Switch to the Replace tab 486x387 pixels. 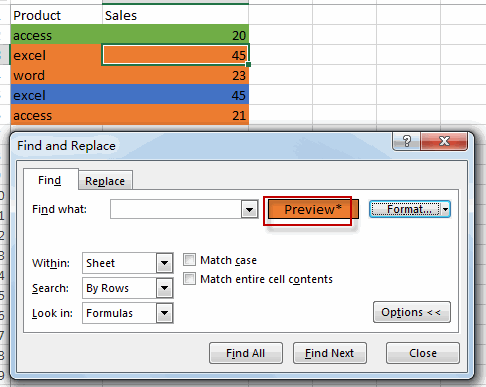(105, 181)
